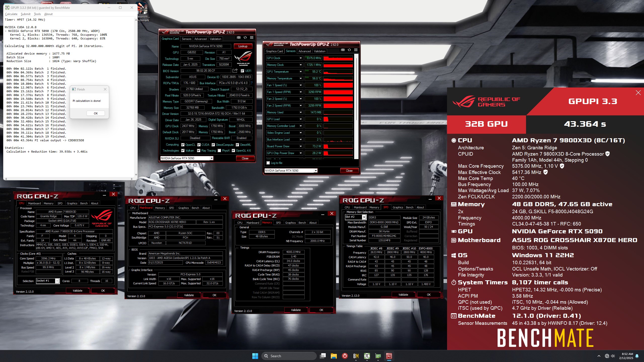Click Validate in CPU-Z Memory window
The width and height of the screenshot is (644, 362).
point(296,310)
